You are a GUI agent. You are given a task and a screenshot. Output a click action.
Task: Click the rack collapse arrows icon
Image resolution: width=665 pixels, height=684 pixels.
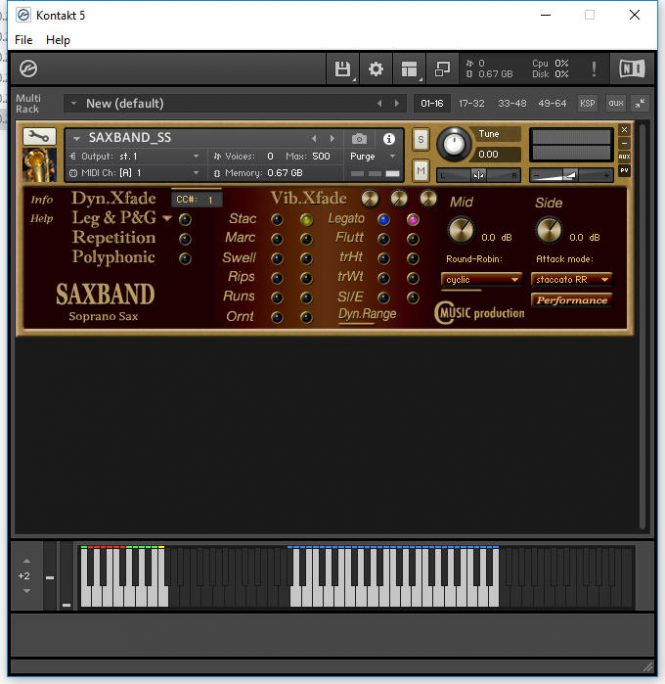640,103
